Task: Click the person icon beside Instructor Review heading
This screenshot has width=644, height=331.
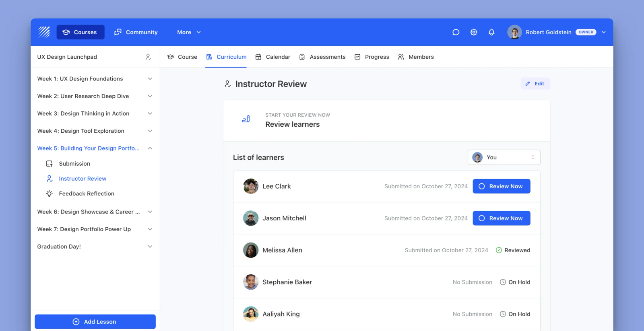Action: [228, 84]
